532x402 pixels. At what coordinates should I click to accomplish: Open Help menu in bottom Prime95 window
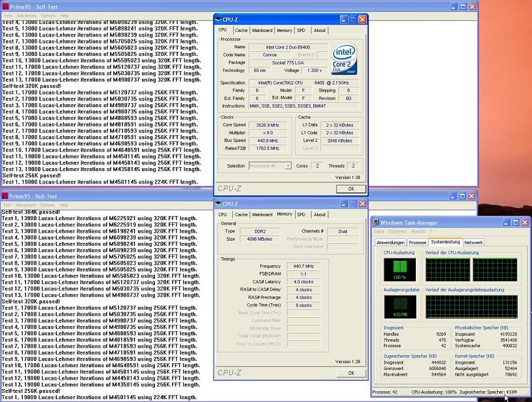(64, 205)
